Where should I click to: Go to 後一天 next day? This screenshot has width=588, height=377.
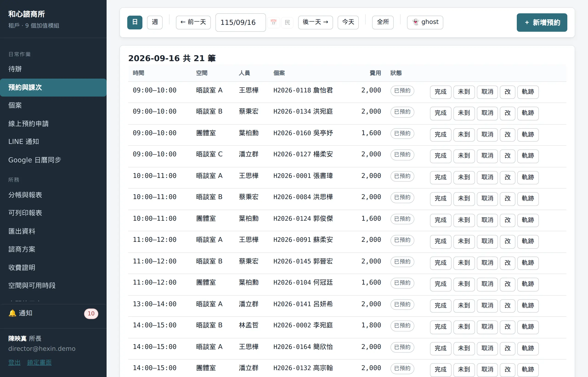pyautogui.click(x=315, y=22)
